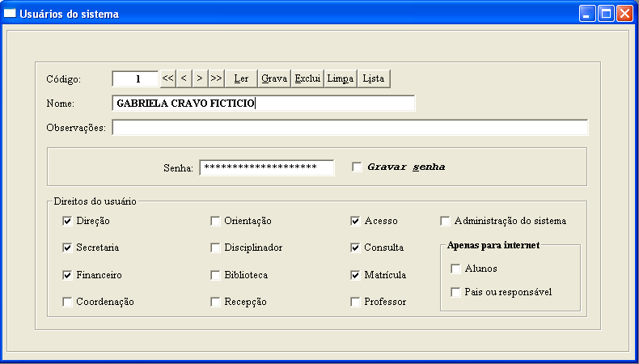The width and height of the screenshot is (639, 364).
Task: Clear the form with Limpa button
Action: tap(340, 78)
